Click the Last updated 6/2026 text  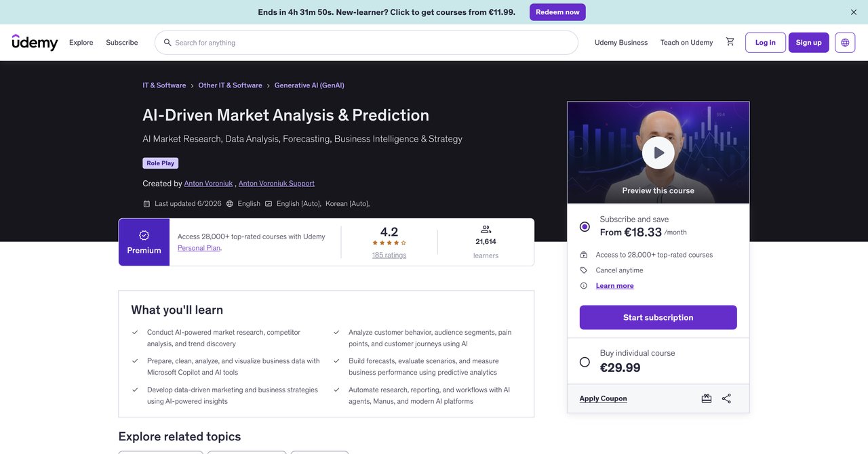(188, 203)
